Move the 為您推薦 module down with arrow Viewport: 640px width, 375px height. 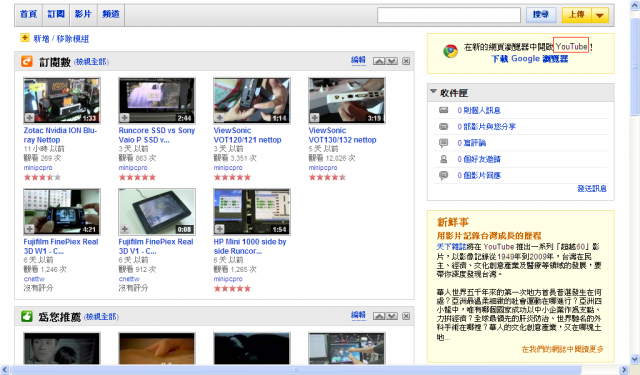[392, 316]
